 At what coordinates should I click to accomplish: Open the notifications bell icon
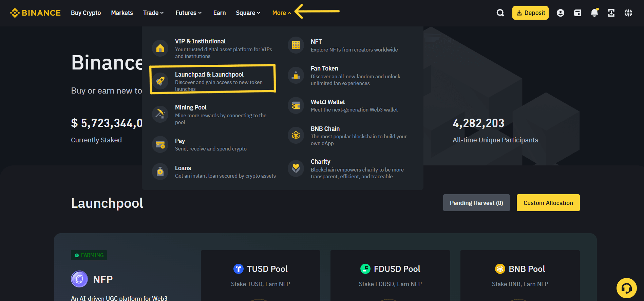594,13
